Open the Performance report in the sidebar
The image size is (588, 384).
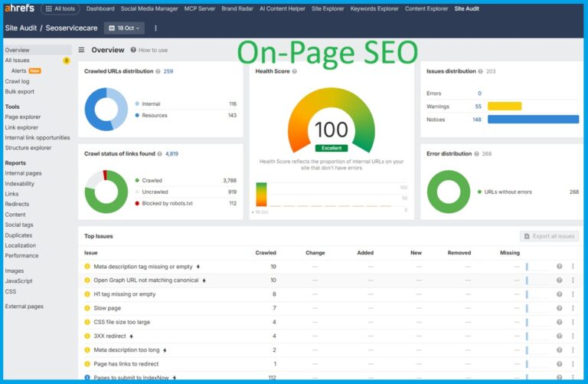point(21,256)
